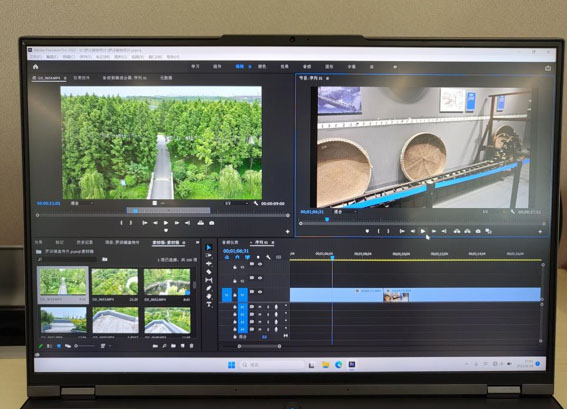Select the Razor tool
This screenshot has width=567, height=409.
[209, 272]
